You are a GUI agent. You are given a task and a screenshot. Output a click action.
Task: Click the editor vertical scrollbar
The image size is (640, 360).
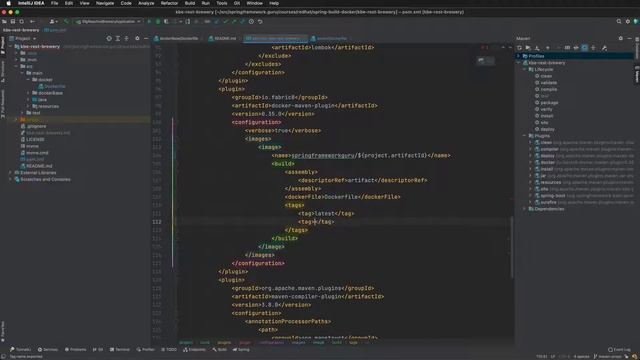[x=512, y=247]
